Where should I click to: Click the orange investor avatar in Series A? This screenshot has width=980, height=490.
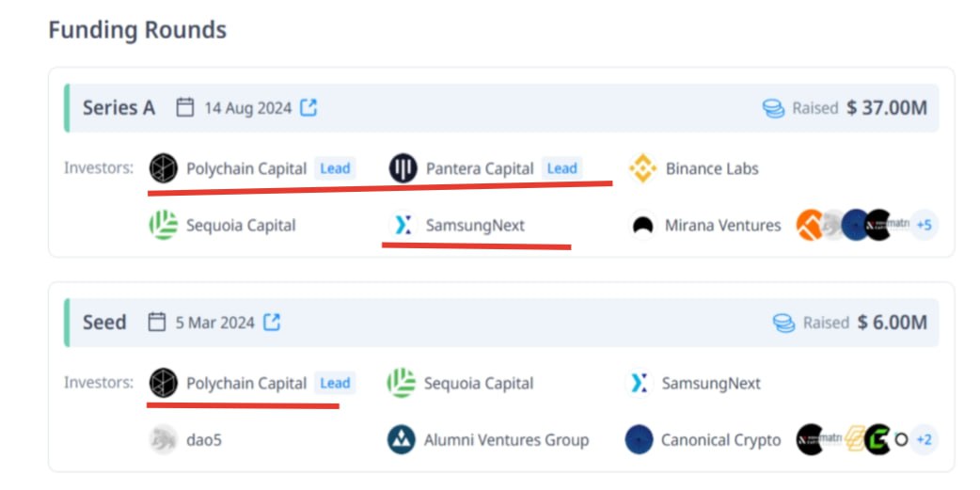coord(809,225)
